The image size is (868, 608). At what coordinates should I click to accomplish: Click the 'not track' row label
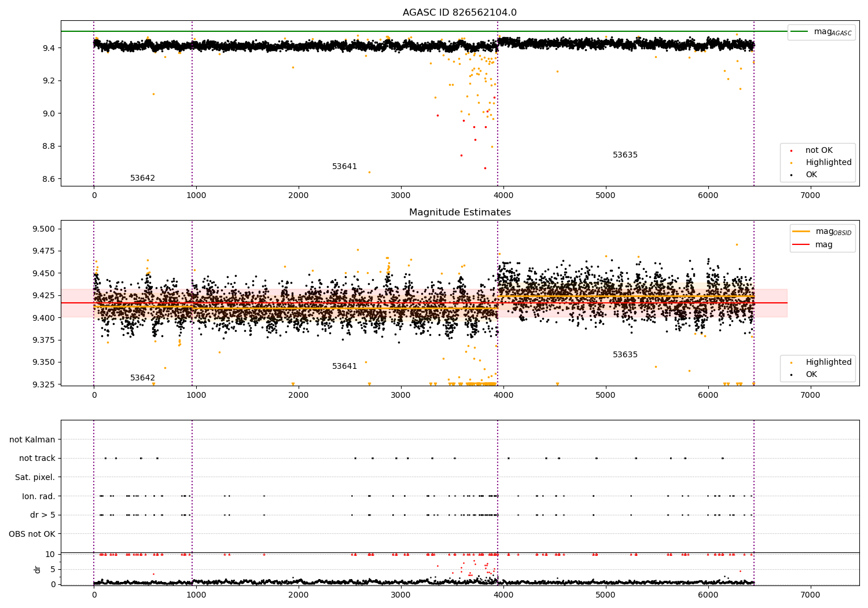pyautogui.click(x=37, y=458)
